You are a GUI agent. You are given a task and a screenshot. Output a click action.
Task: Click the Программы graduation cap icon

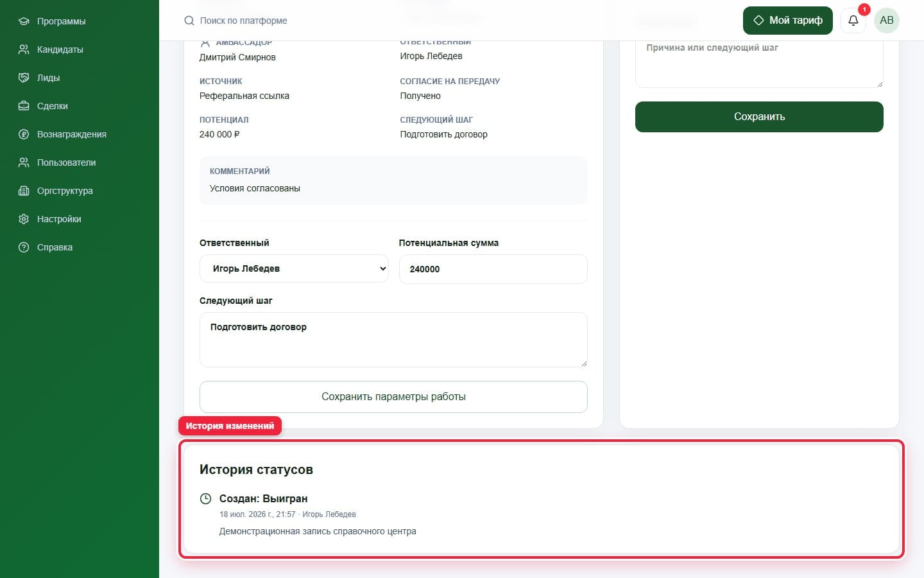[x=24, y=21]
